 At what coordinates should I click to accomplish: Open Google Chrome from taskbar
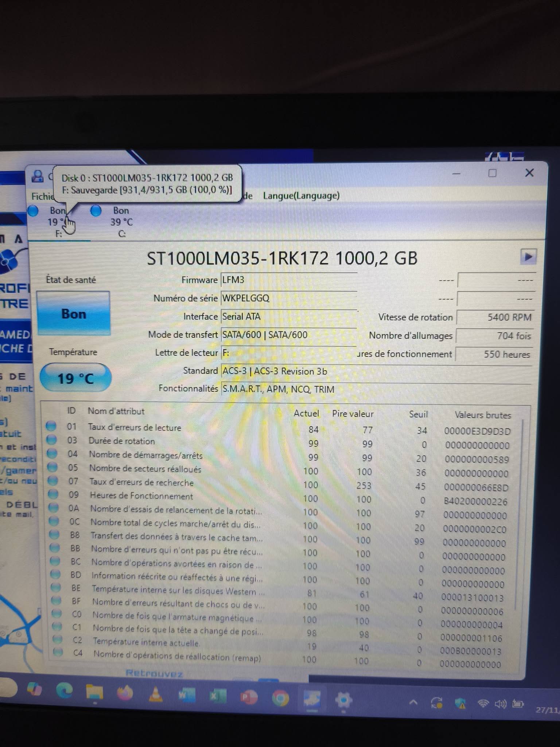[280, 698]
